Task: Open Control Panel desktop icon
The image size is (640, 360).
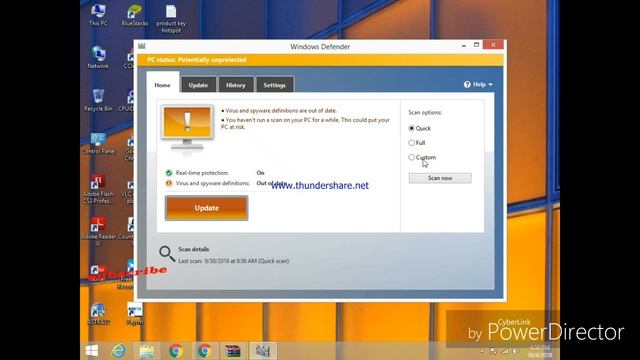Action: click(x=98, y=143)
